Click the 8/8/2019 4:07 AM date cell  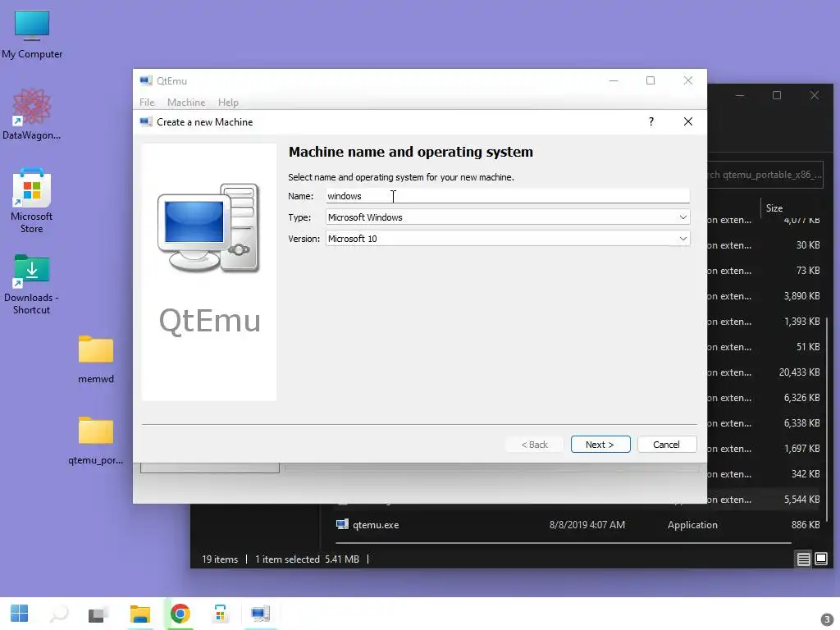[x=587, y=525]
